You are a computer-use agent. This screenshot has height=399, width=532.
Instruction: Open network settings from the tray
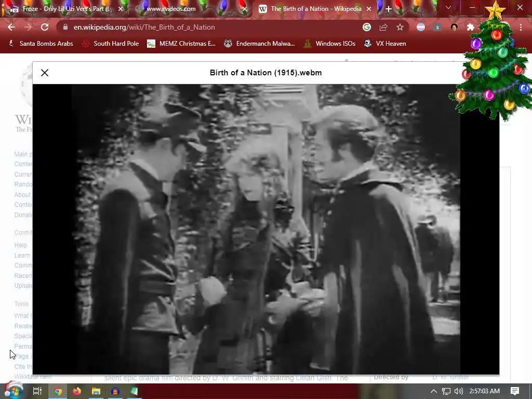446,391
